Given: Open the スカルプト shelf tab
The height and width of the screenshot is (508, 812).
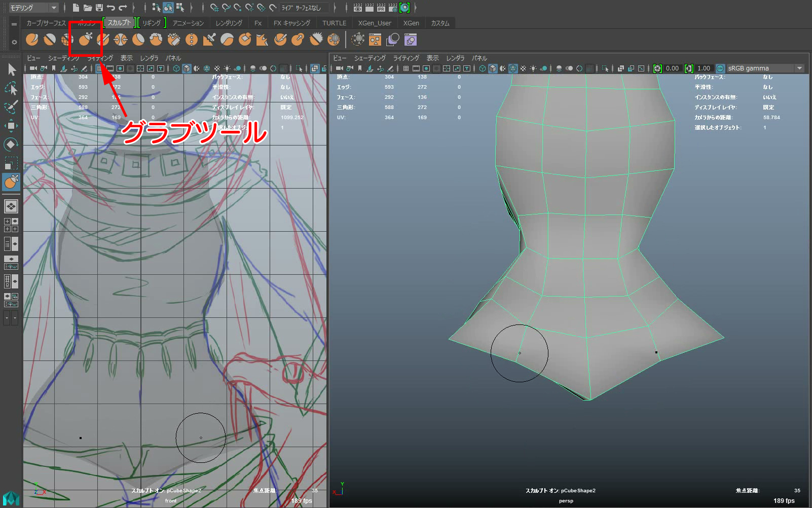Looking at the screenshot, I should coord(119,23).
